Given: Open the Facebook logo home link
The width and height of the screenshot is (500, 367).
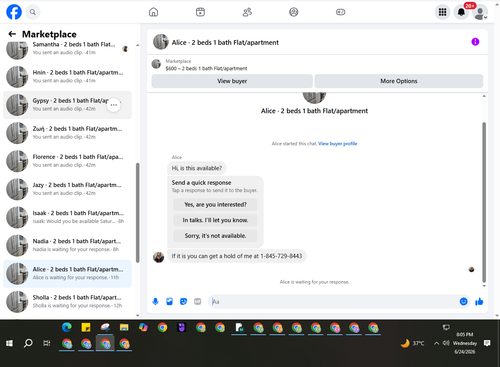Looking at the screenshot, I should click(x=14, y=12).
